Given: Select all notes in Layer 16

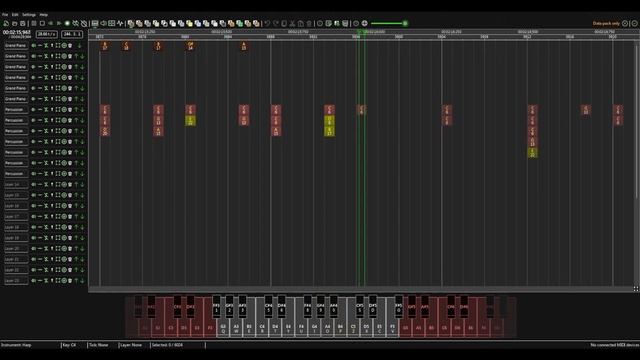Looking at the screenshot, I should (58, 206).
